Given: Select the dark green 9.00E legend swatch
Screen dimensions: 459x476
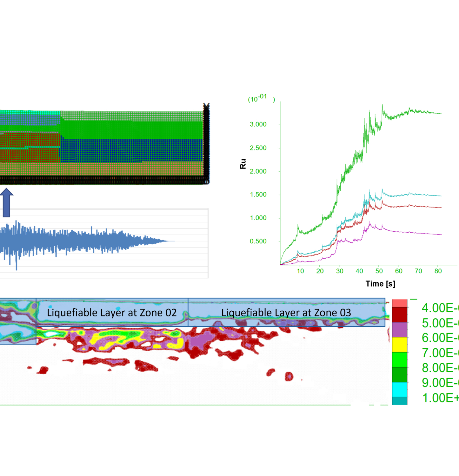Looking at the screenshot, I should click(x=399, y=374).
